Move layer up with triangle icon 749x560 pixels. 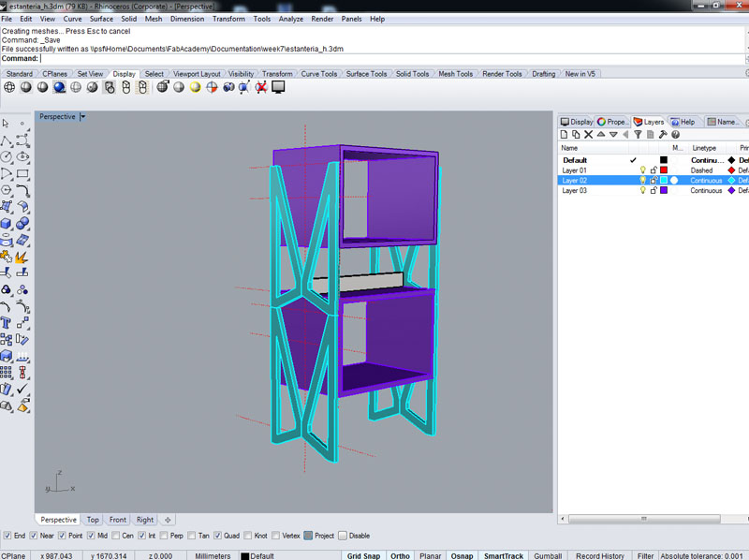(x=601, y=135)
